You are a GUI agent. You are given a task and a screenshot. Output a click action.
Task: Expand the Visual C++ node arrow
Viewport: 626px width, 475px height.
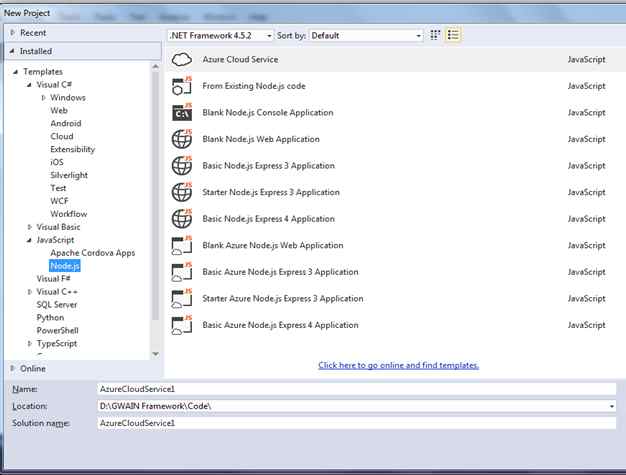[29, 292]
